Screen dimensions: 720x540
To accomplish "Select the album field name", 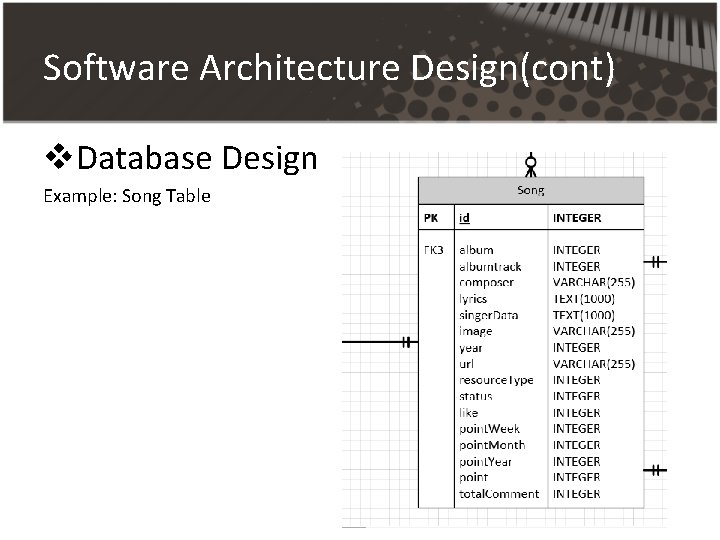I will point(476,250).
